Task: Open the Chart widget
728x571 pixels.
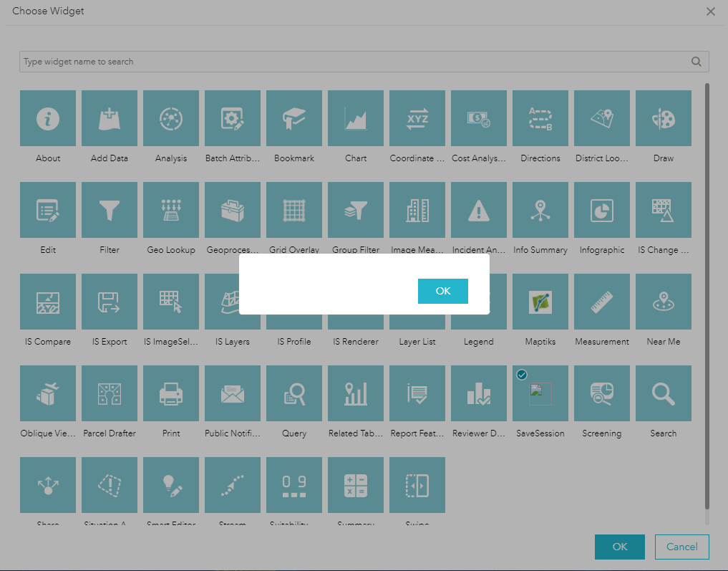Action: click(356, 117)
